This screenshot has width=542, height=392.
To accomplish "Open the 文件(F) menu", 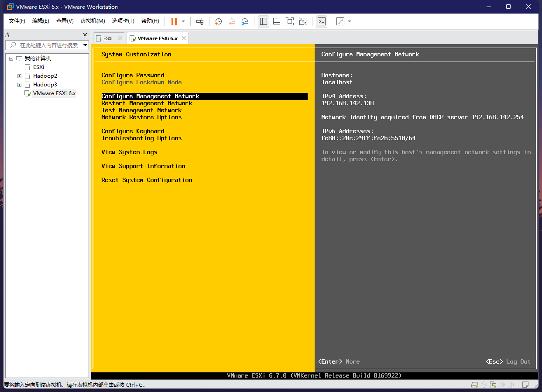I will [17, 21].
